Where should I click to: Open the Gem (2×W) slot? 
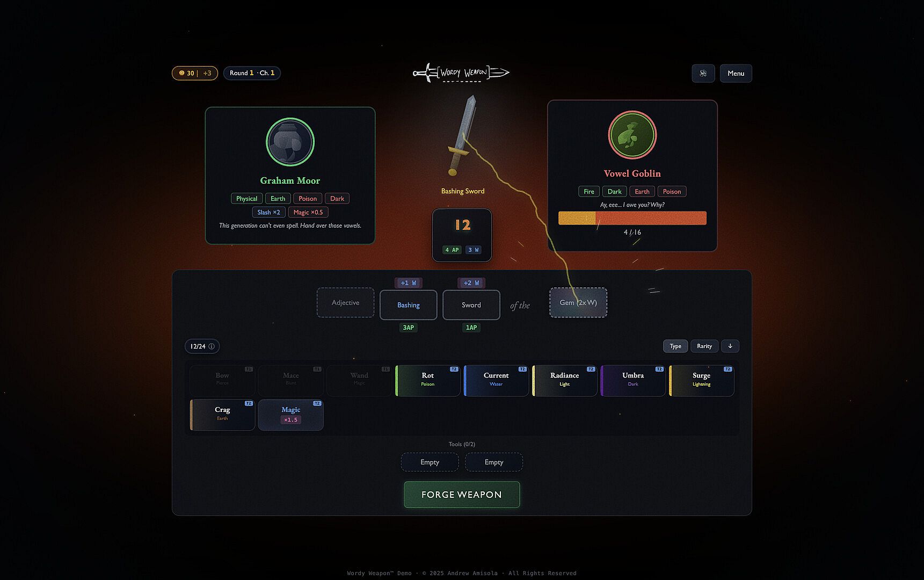pos(578,303)
